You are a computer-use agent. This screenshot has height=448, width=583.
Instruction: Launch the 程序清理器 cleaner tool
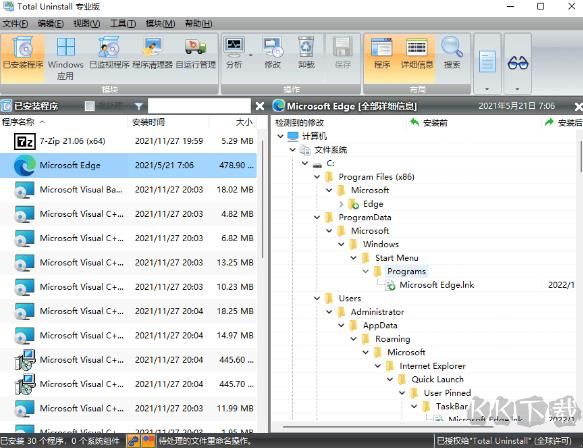pyautogui.click(x=152, y=53)
